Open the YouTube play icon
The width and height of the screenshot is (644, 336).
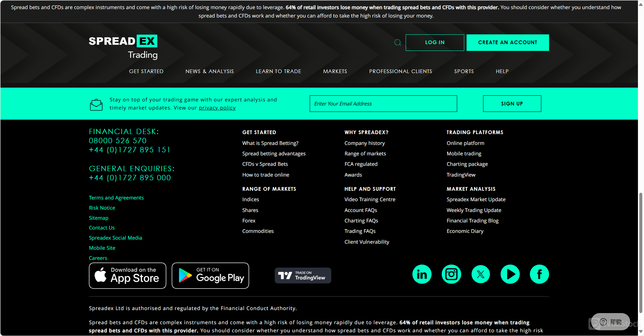pos(510,274)
